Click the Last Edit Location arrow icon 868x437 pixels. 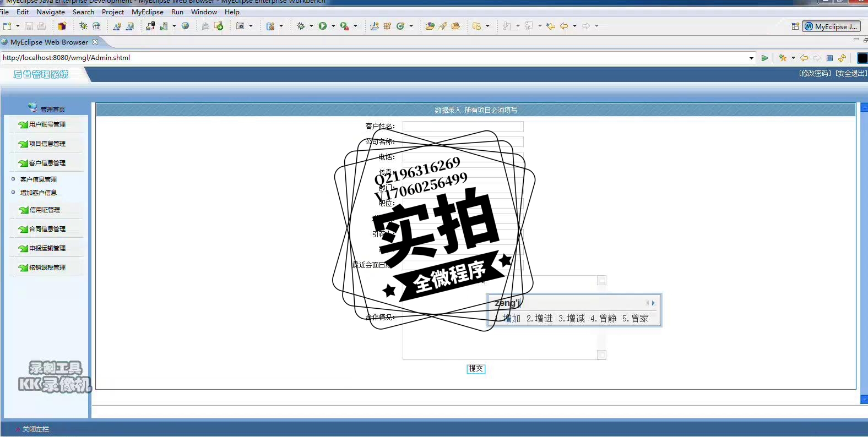click(551, 26)
